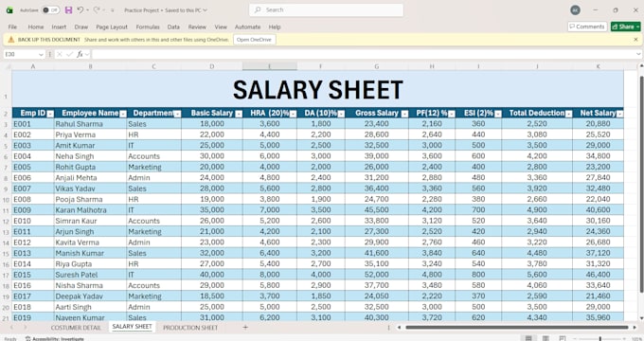The width and height of the screenshot is (644, 341).
Task: Switch to the COSTUMER DETAIL sheet tab
Action: point(76,328)
